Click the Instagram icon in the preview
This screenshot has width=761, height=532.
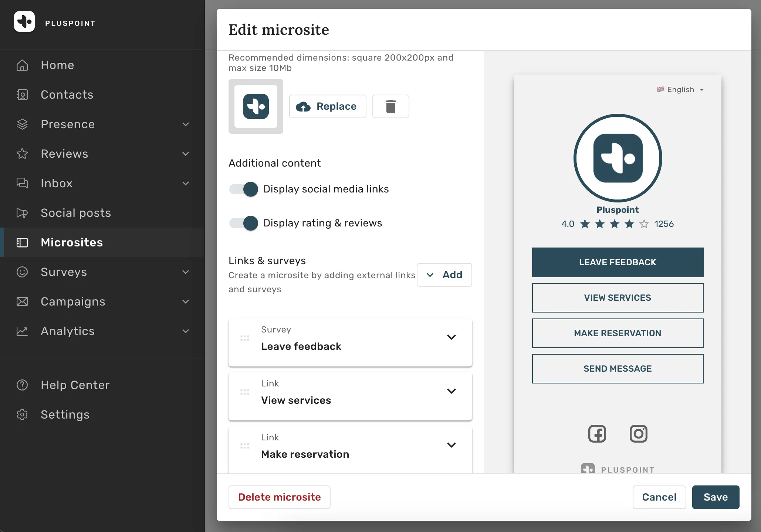[638, 434]
